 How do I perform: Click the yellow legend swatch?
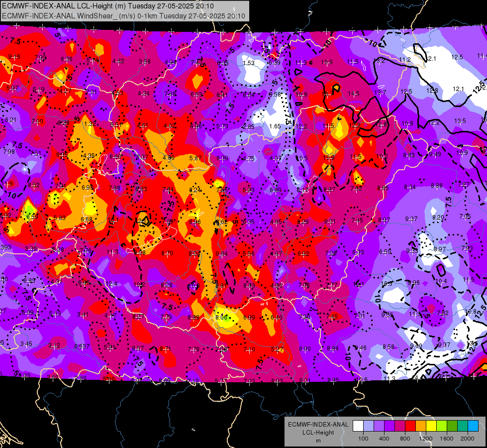431,426
